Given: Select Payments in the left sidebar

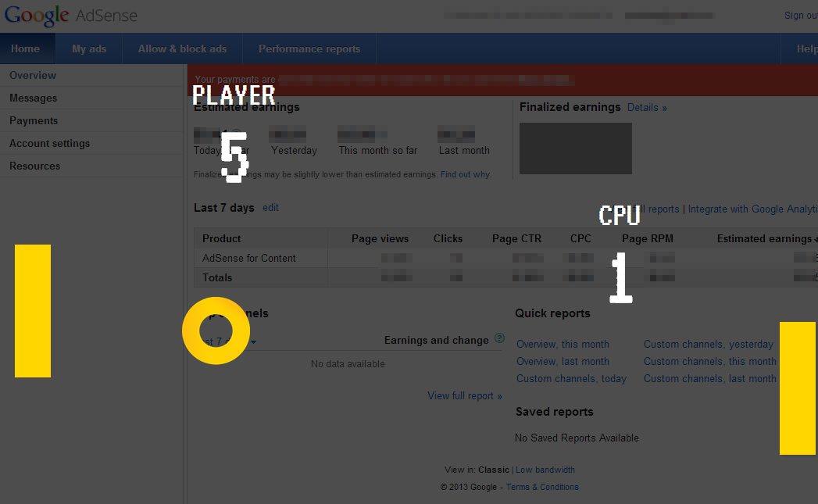Looking at the screenshot, I should tap(34, 120).
